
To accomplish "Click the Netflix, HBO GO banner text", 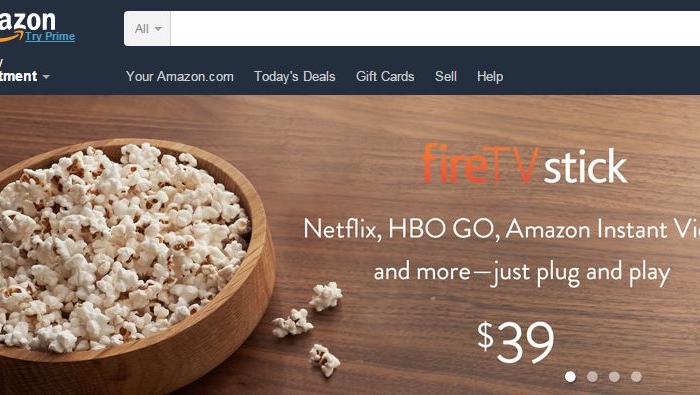I will point(501,229).
